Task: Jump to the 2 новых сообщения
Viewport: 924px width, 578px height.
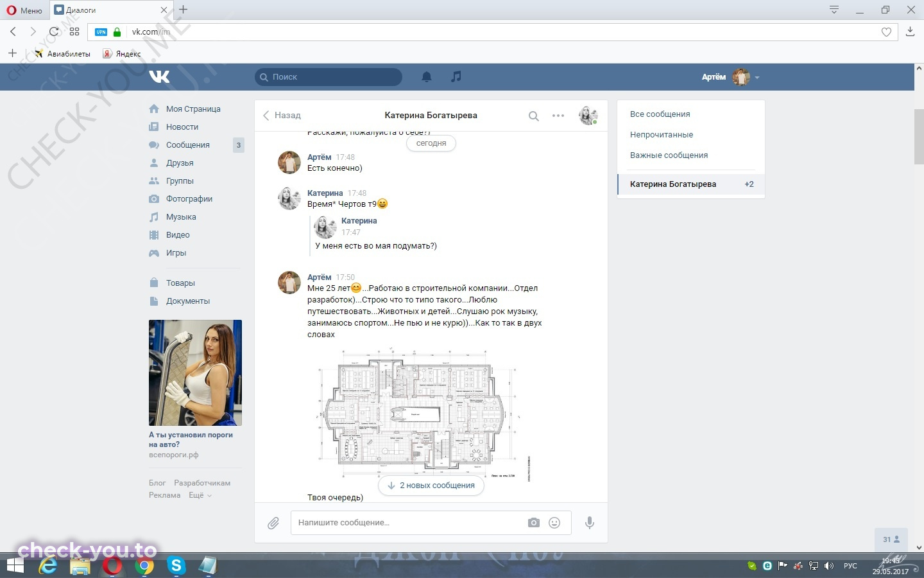Action: (x=431, y=486)
